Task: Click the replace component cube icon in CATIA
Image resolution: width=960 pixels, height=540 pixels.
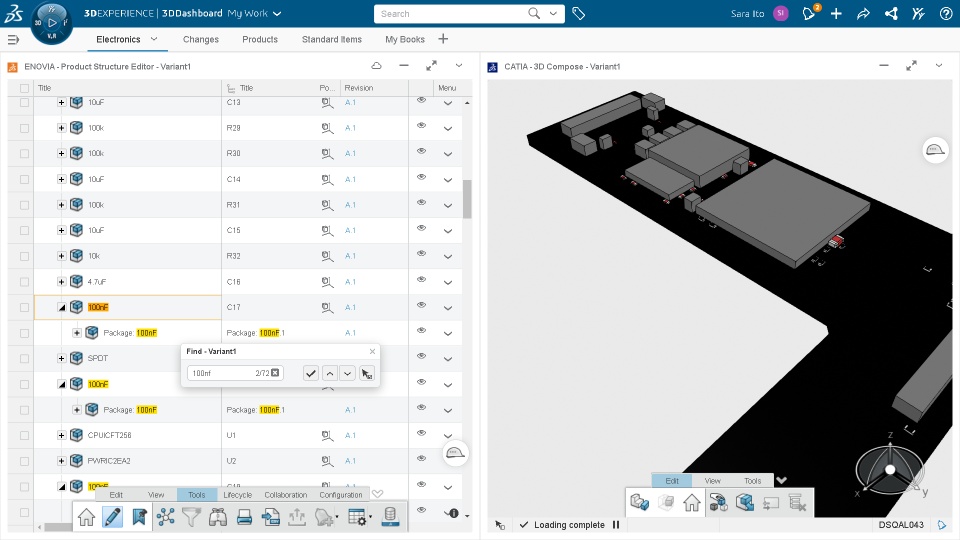Action: (744, 503)
